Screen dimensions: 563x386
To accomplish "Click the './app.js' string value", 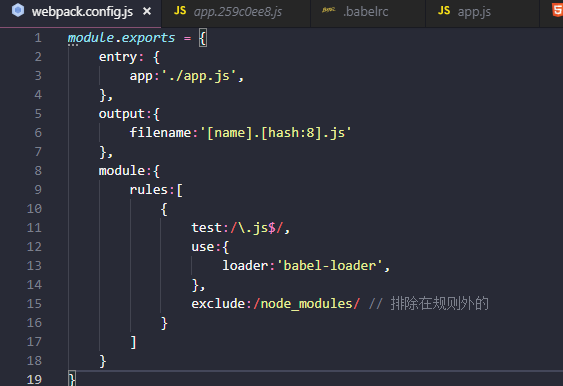I will tap(199, 76).
